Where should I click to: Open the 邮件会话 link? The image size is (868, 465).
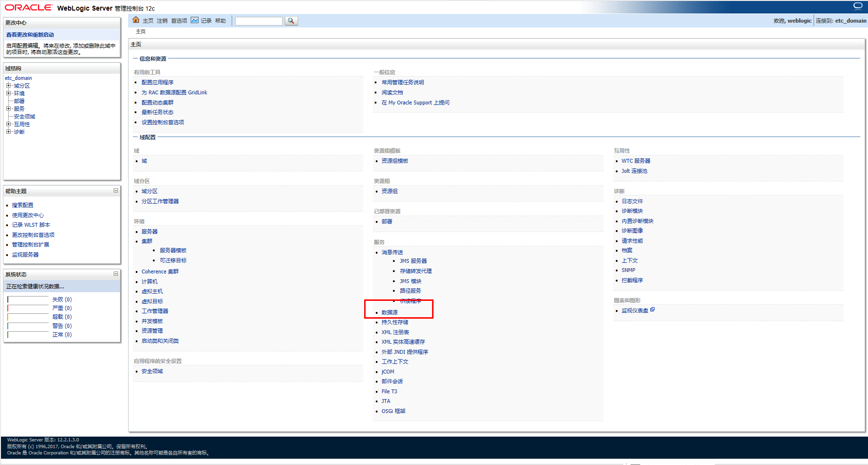click(392, 381)
